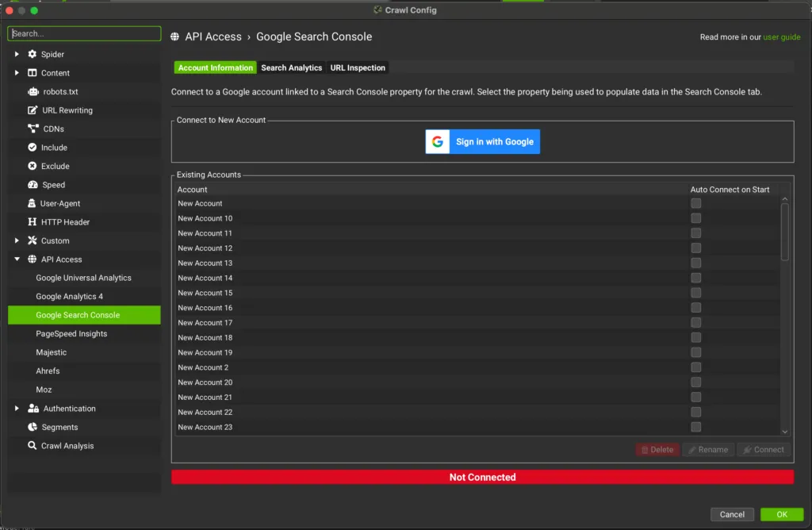The width and height of the screenshot is (812, 530).
Task: Toggle auto connect for New Account 13
Action: 696,263
